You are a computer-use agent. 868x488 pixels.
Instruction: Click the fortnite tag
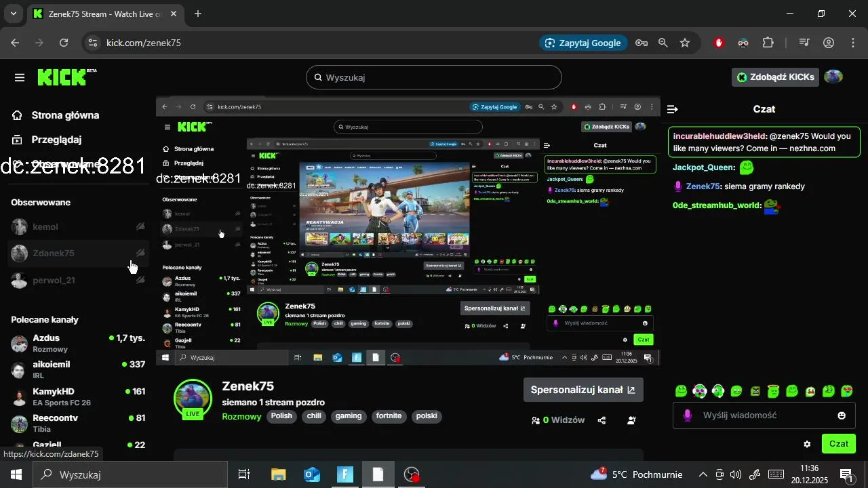389,416
